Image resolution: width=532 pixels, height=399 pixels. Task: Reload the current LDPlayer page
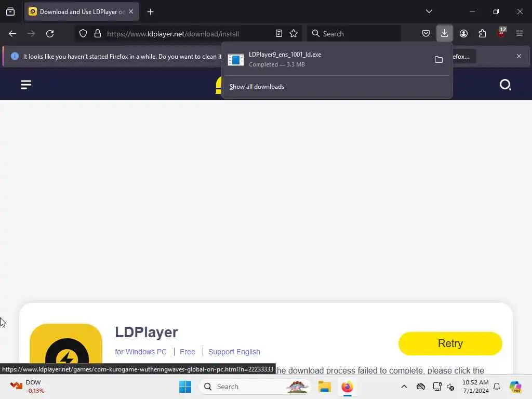[x=50, y=34]
